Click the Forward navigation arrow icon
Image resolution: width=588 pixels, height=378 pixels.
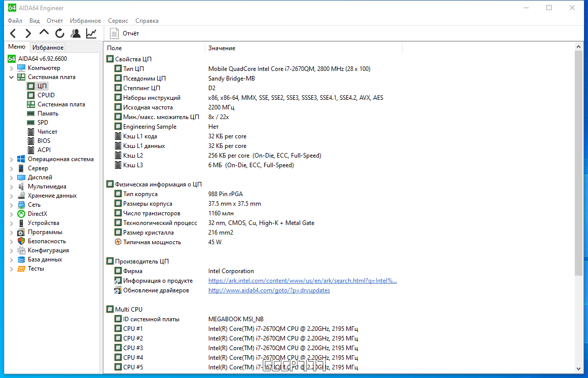point(28,33)
